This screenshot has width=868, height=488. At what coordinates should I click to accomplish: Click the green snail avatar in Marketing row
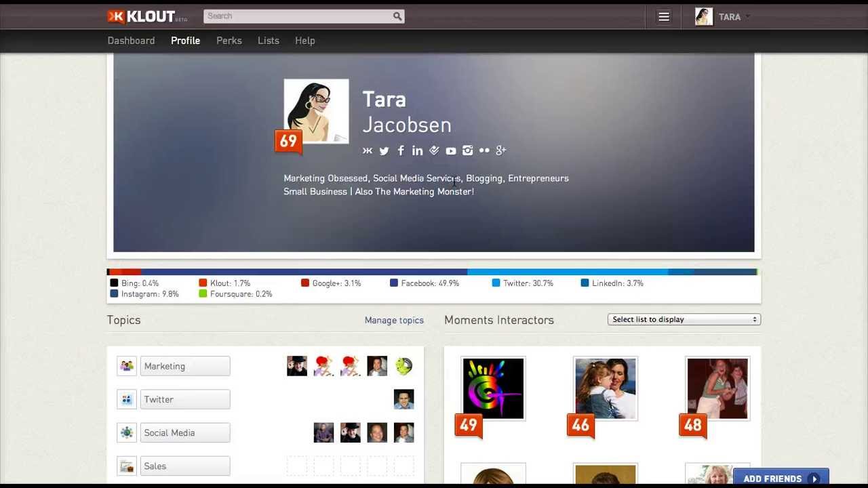[x=403, y=366]
